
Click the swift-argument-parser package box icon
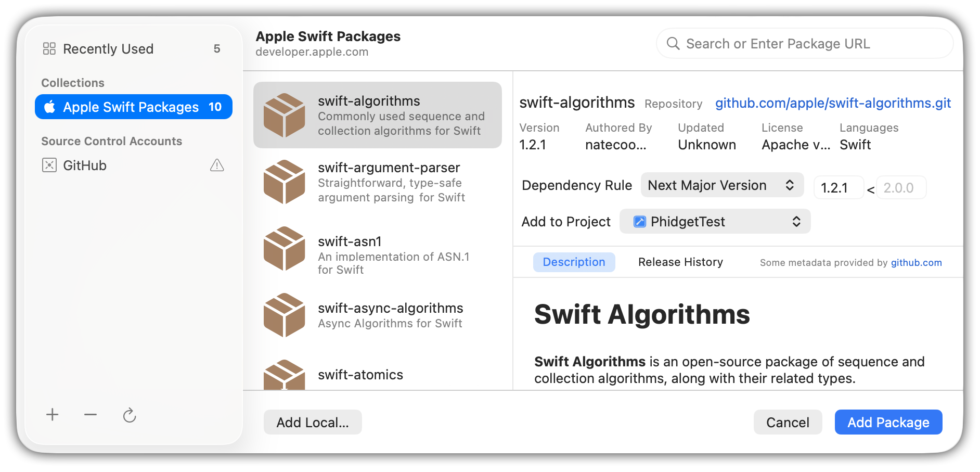pos(284,182)
